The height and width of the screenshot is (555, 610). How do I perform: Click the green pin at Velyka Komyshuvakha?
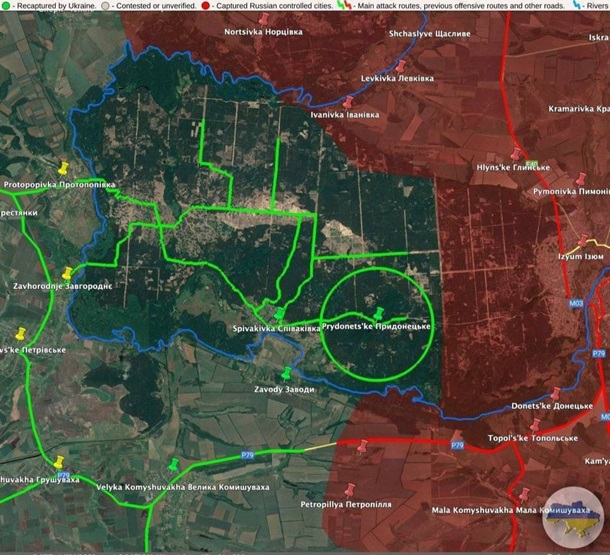pyautogui.click(x=174, y=466)
